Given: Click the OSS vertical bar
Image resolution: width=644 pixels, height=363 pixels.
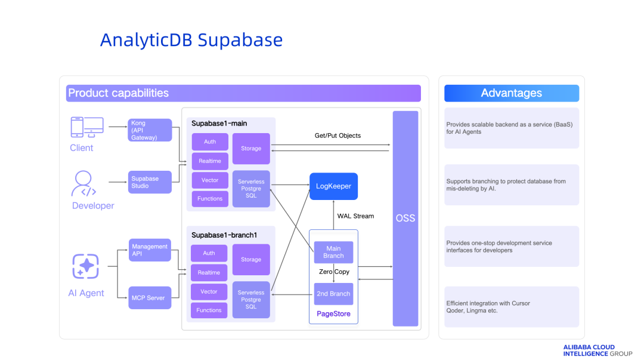Looking at the screenshot, I should point(405,219).
